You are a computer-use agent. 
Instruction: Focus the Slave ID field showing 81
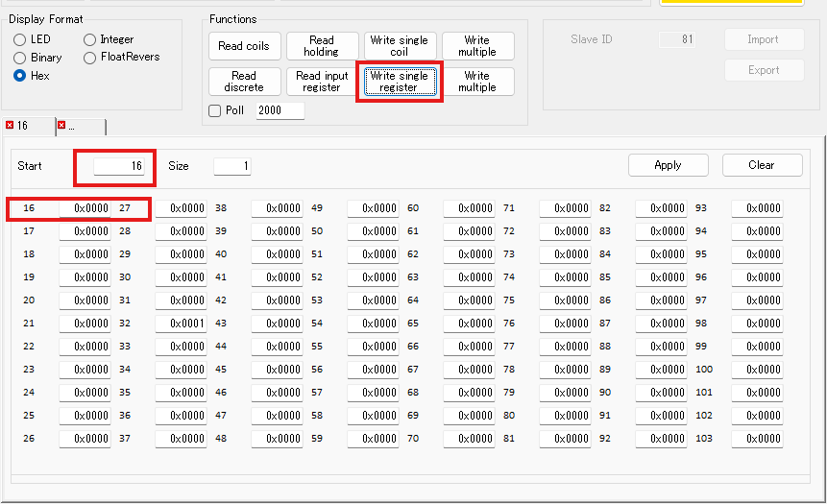click(x=677, y=39)
